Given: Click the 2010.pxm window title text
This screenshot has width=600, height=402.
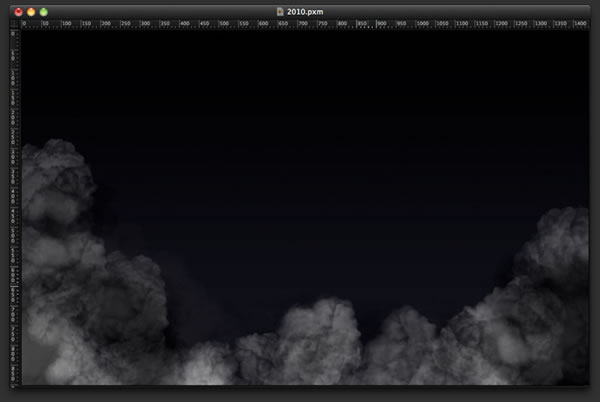Looking at the screenshot, I should point(305,12).
